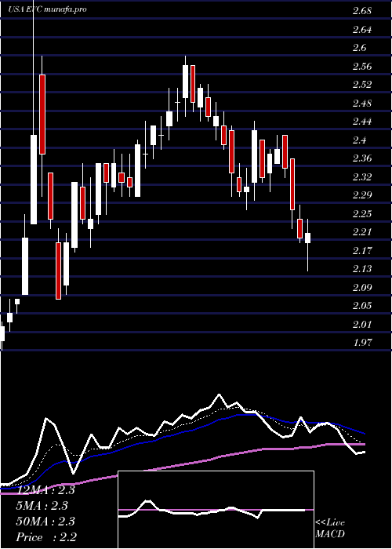Click the 2.05 price axis label

click(361, 306)
